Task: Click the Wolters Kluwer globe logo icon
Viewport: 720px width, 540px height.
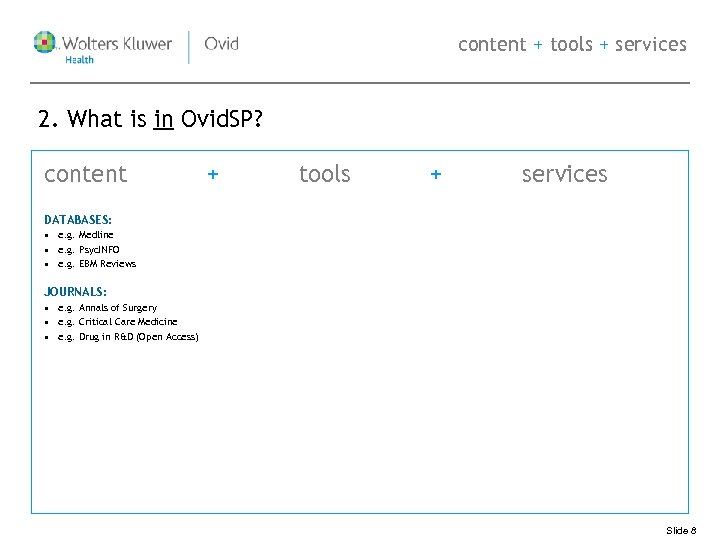Action: coord(45,42)
